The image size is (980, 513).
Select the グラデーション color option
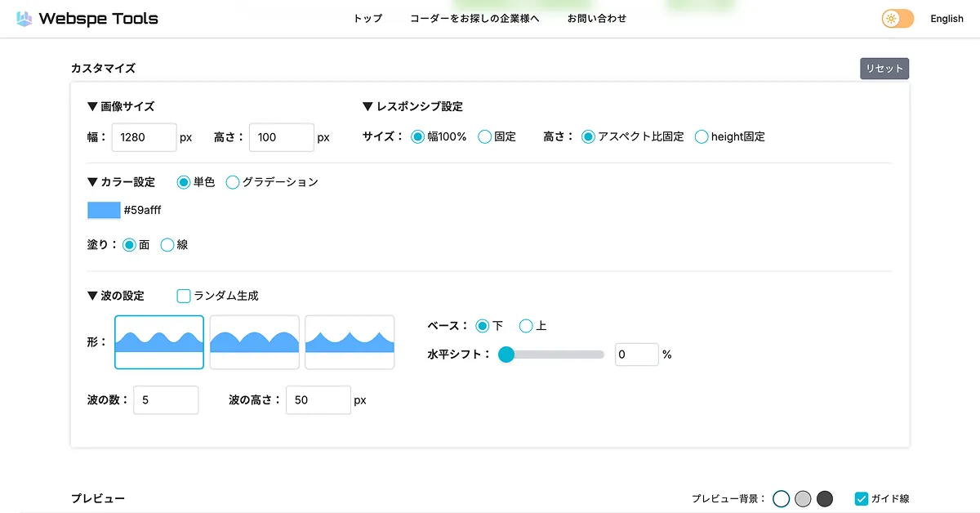tap(233, 182)
